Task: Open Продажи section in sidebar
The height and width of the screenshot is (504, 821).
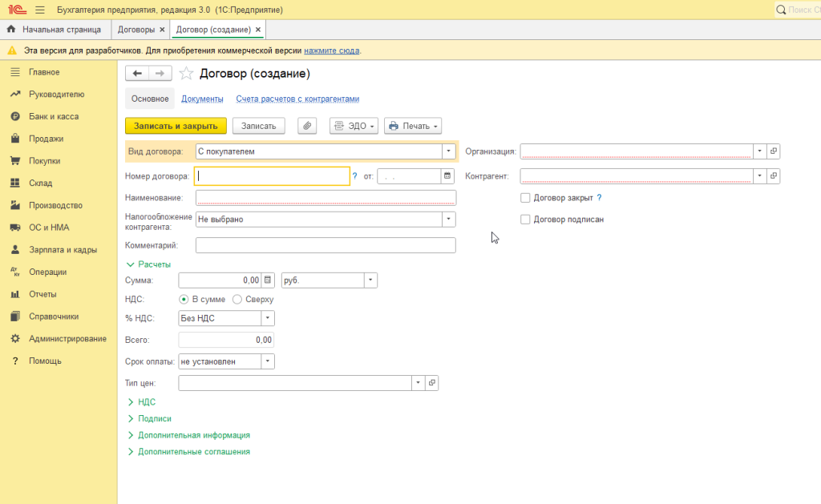Action: tap(46, 139)
